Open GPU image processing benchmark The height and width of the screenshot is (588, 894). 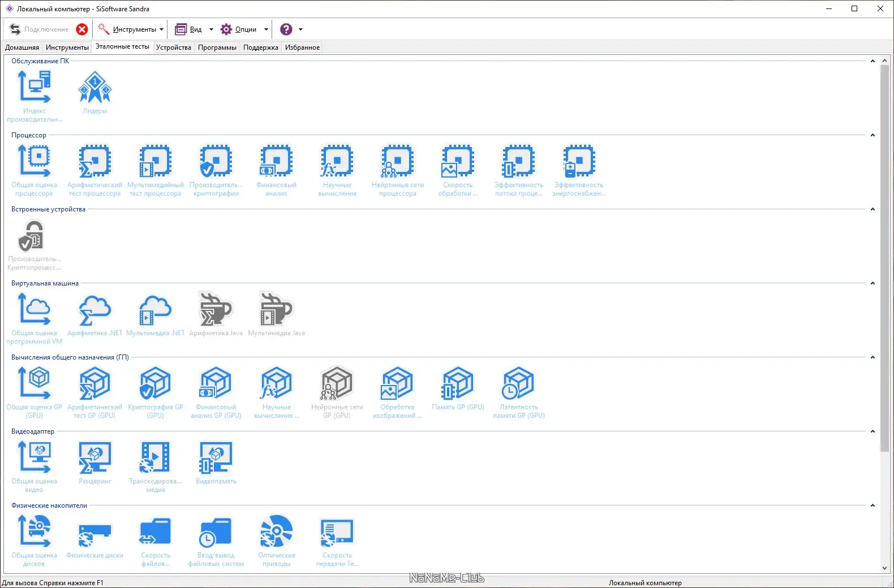coord(398,392)
